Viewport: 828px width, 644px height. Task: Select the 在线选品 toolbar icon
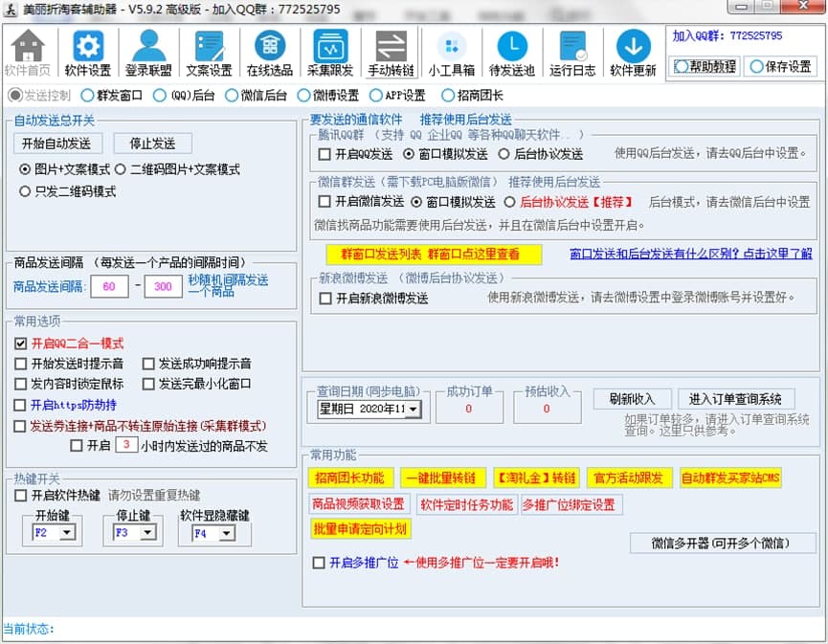[x=270, y=48]
